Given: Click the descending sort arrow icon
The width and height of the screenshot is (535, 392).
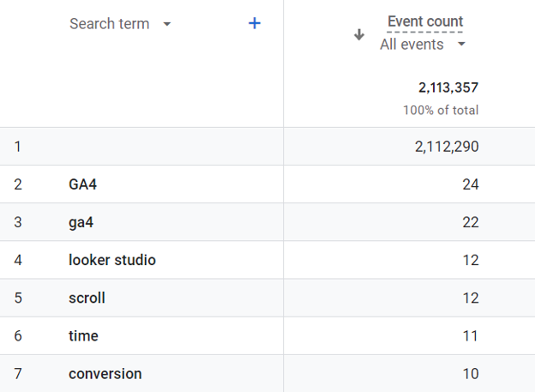Looking at the screenshot, I should [359, 35].
